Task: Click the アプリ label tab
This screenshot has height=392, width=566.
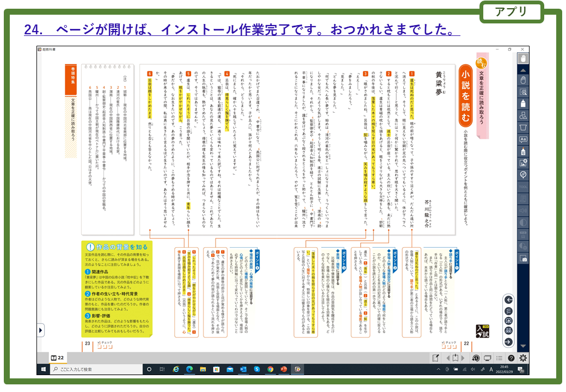Action: (511, 11)
